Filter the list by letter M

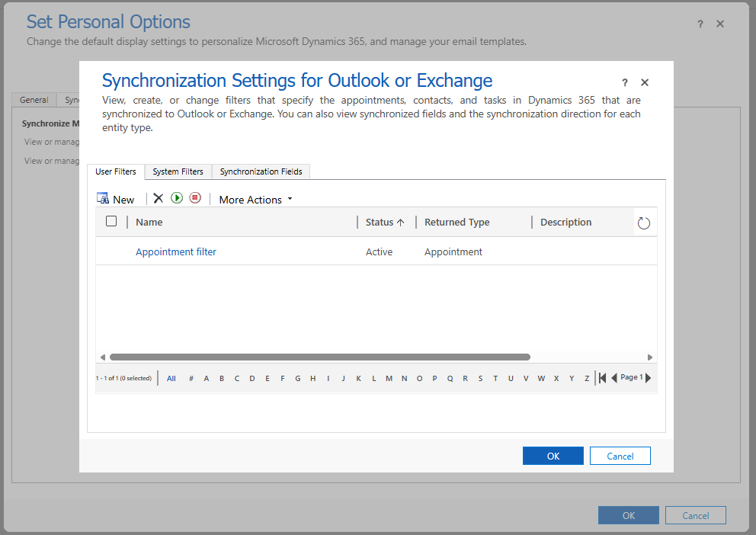pyautogui.click(x=389, y=379)
